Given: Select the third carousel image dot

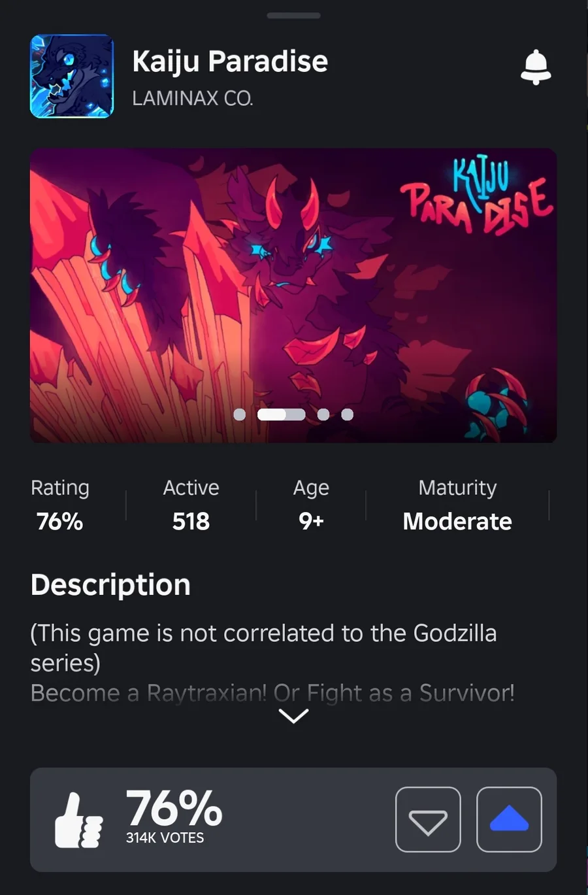Looking at the screenshot, I should pyautogui.click(x=323, y=414).
